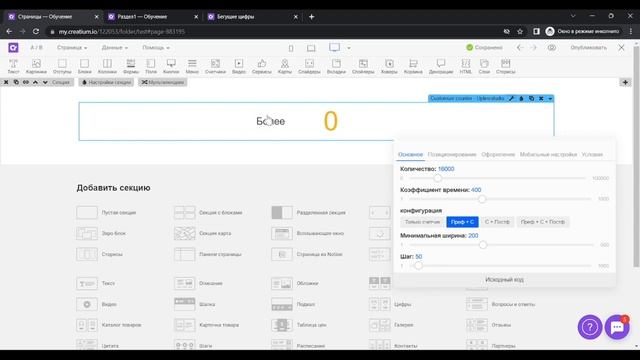Adjust Коэффициент времени slider handle
Image resolution: width=640 pixels, height=360 pixels.
(x=482, y=199)
